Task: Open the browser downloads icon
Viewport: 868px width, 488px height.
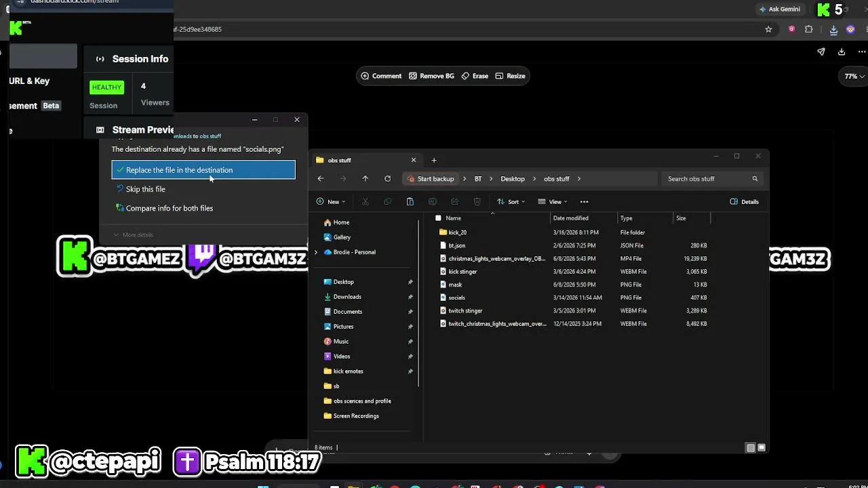Action: pyautogui.click(x=833, y=30)
